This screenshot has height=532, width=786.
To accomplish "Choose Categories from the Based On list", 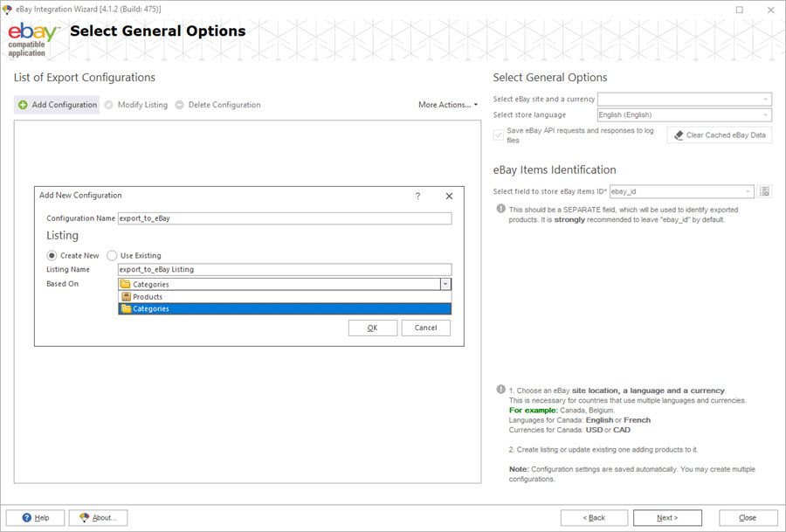I will click(285, 309).
